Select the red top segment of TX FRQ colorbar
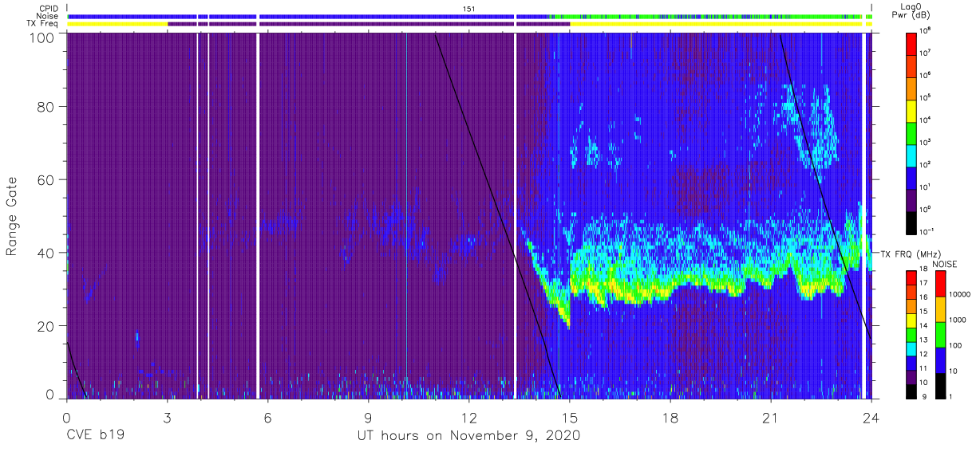The height and width of the screenshot is (452, 980). pyautogui.click(x=911, y=277)
